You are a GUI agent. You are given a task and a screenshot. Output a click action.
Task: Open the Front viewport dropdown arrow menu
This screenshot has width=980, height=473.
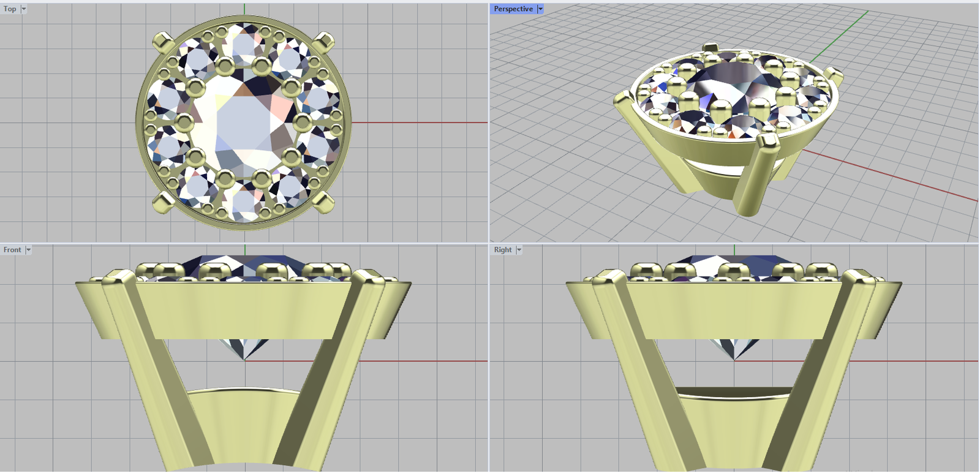pyautogui.click(x=28, y=249)
